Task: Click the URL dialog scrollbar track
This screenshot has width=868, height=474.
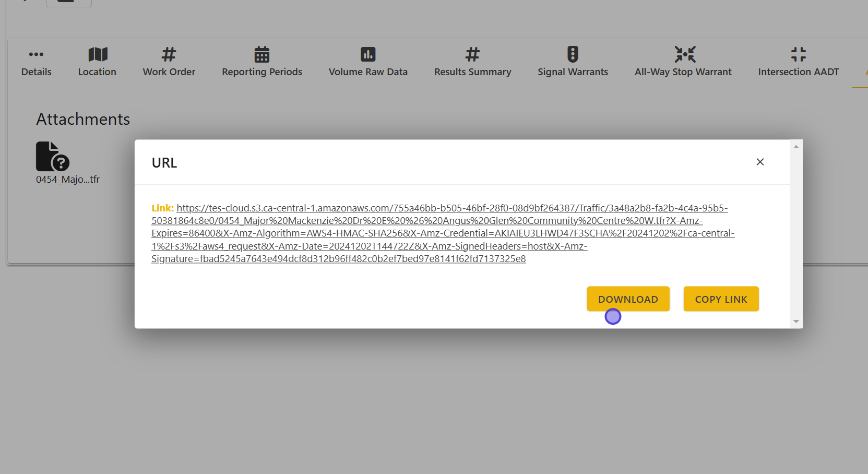Action: click(x=796, y=235)
